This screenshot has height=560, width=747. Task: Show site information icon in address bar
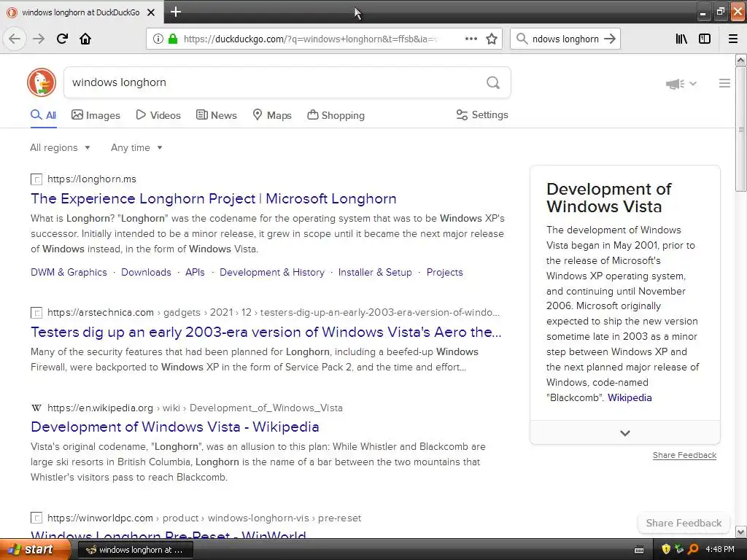click(x=158, y=39)
